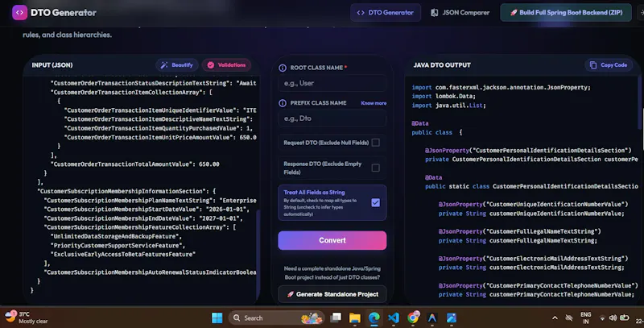644x328 pixels.
Task: Click the battery status tray icon
Action: (x=625, y=318)
